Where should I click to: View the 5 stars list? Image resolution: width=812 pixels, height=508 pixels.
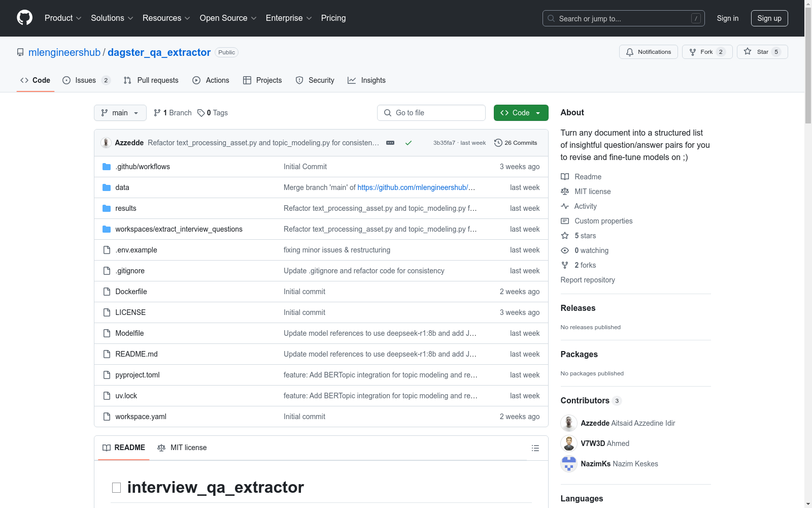point(579,236)
